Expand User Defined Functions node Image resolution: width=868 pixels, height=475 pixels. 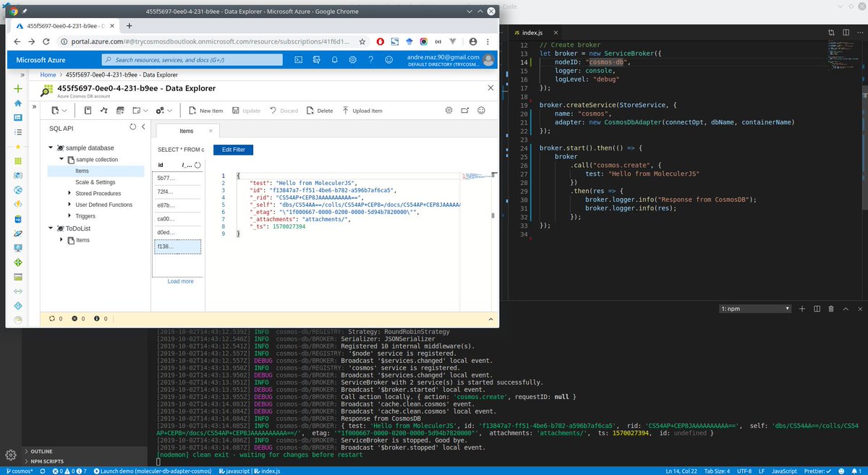pyautogui.click(x=69, y=205)
